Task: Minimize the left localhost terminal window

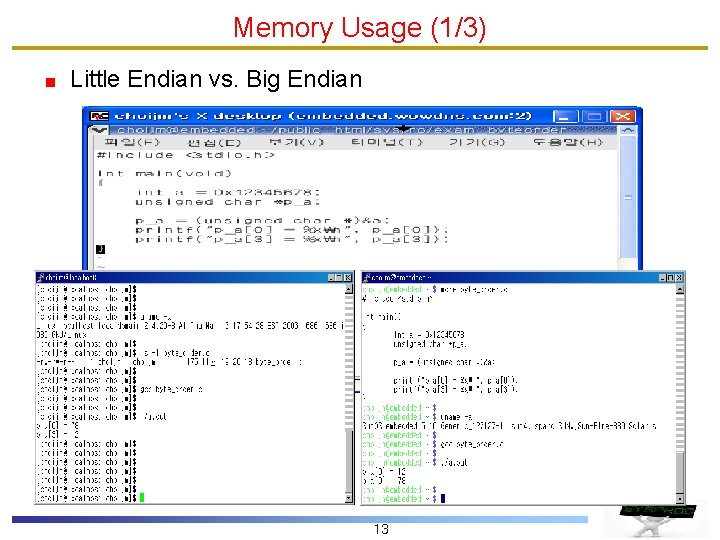Action: tap(331, 277)
